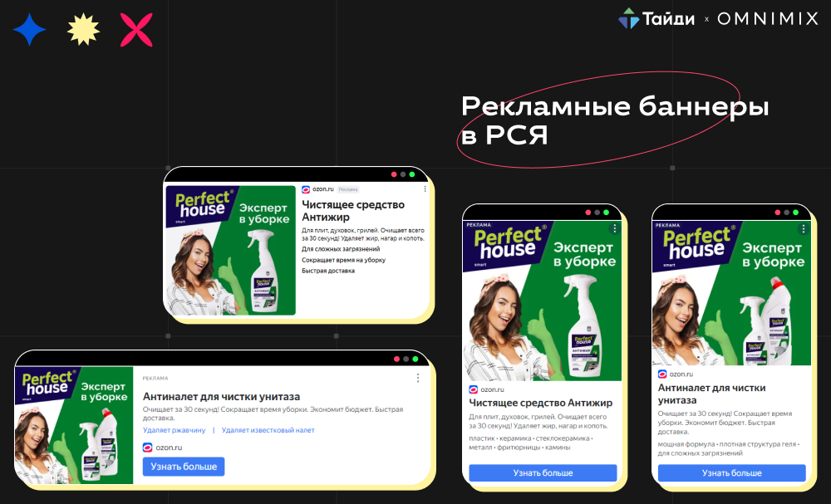Click Узнать больше under vertical Антижир banner

[x=543, y=472]
